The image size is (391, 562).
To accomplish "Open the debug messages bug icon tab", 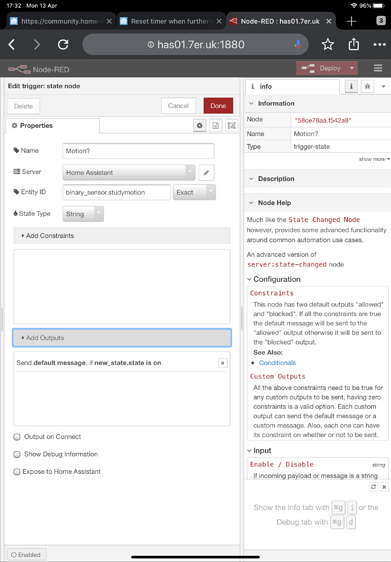I will 367,86.
